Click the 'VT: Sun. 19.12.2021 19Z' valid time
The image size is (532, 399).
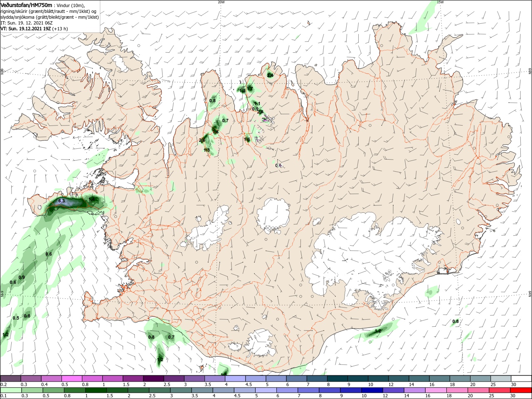click(x=26, y=29)
